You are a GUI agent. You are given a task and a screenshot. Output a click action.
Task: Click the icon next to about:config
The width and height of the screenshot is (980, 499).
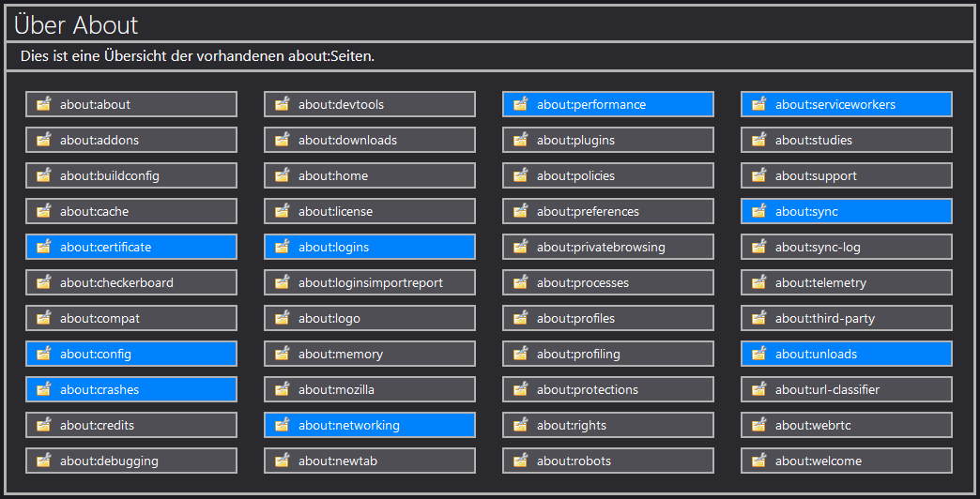43,354
